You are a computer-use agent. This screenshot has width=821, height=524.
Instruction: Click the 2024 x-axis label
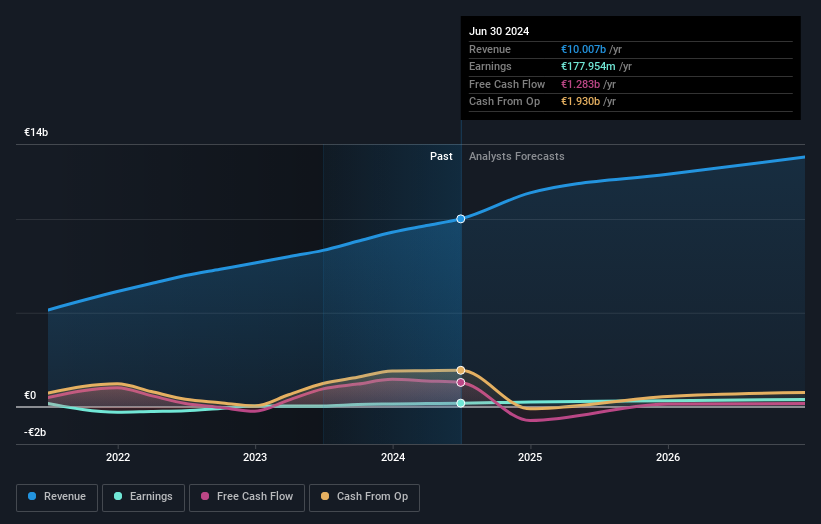click(393, 457)
